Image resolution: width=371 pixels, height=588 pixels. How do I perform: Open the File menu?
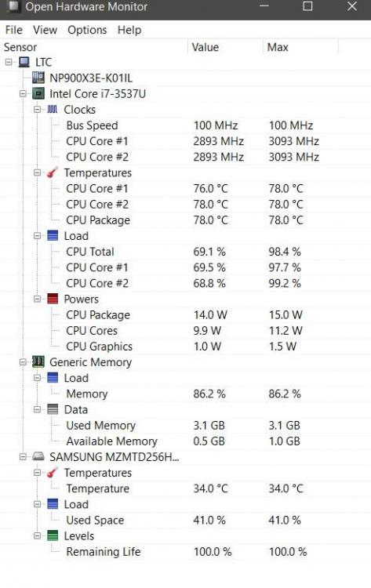tap(14, 30)
